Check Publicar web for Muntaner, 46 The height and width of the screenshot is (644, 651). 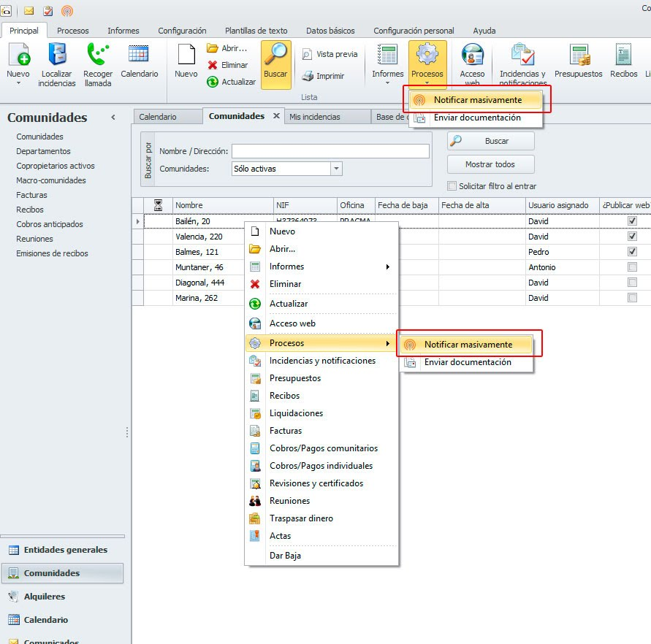coord(632,267)
